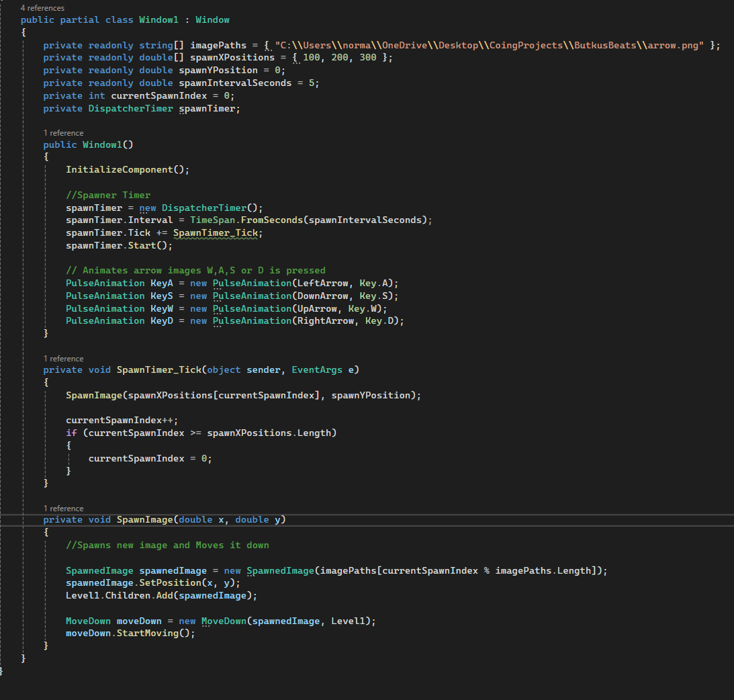Open "1 reference" CodeLens above SpawnImage method
This screenshot has height=700, width=734.
coord(63,509)
